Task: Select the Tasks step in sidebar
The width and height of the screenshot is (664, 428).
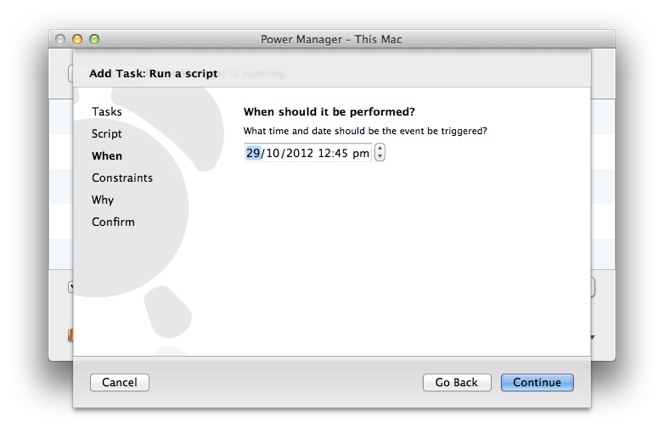Action: click(107, 112)
